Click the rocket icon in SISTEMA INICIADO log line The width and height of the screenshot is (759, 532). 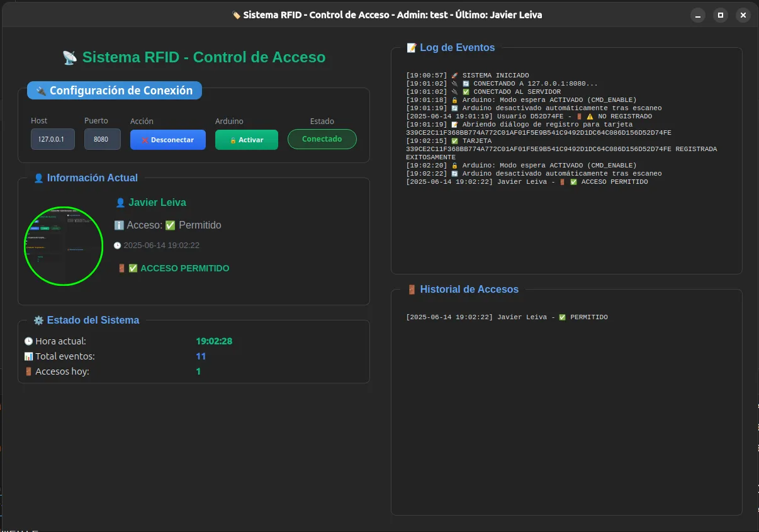[454, 76]
